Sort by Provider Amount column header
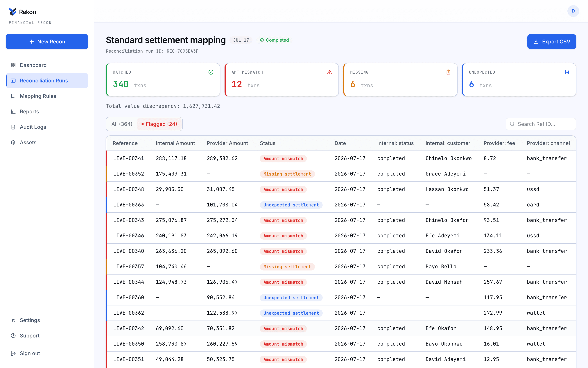588x368 pixels. (x=227, y=143)
